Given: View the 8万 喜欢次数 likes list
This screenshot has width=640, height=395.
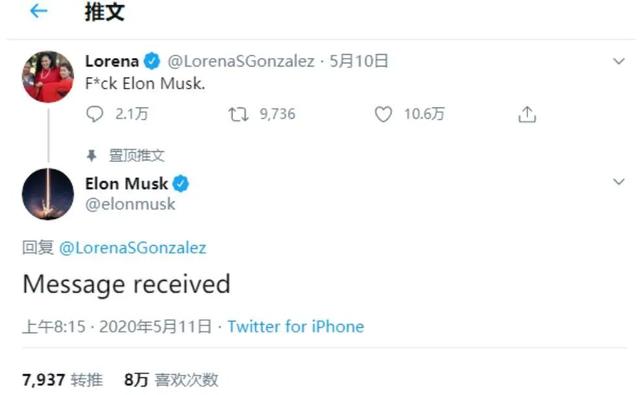Looking at the screenshot, I should (171, 380).
